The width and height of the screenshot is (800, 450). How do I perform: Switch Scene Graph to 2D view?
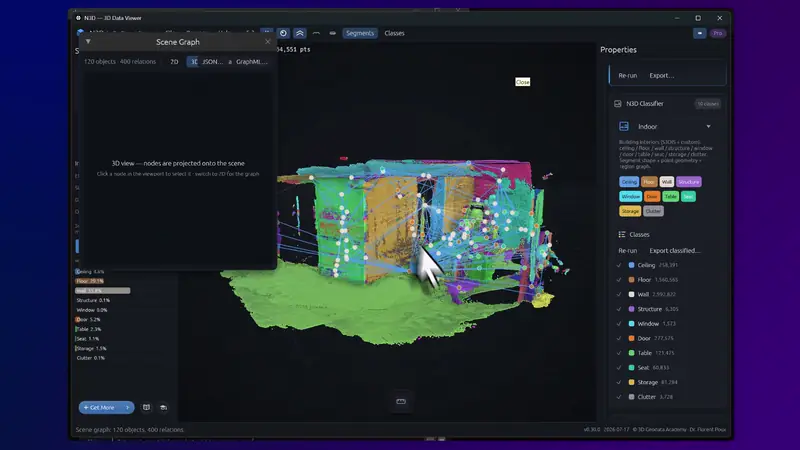click(174, 62)
